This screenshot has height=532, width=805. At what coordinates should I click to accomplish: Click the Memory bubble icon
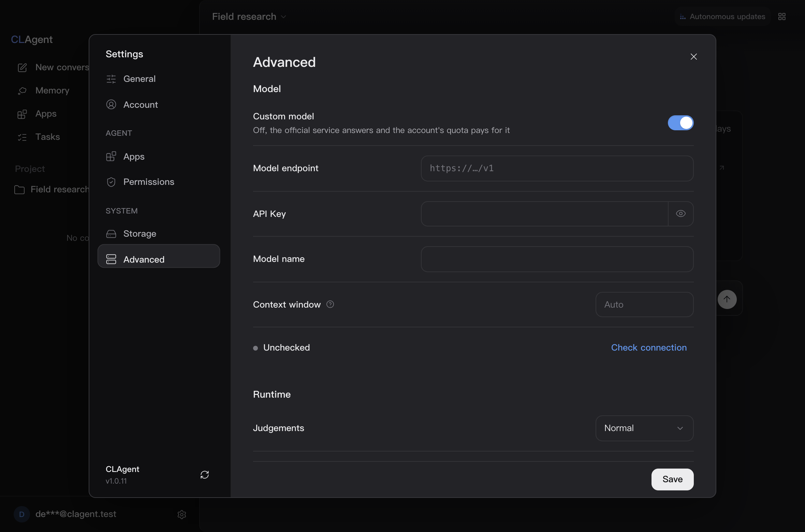click(x=22, y=91)
